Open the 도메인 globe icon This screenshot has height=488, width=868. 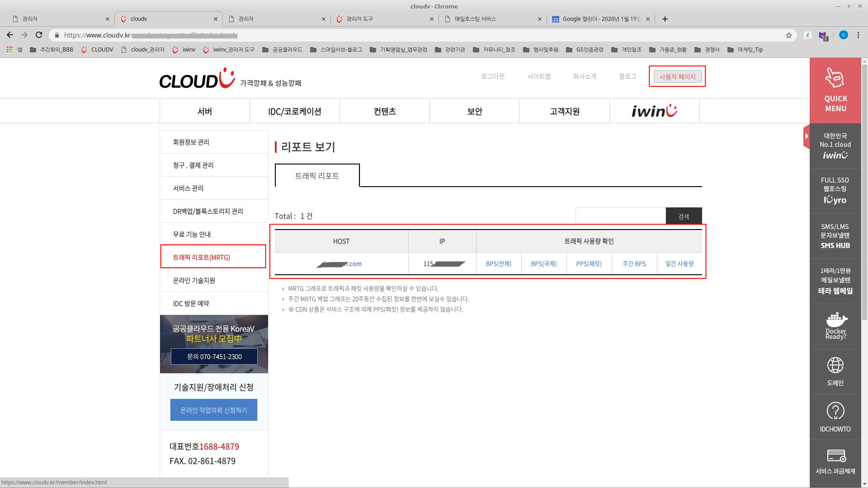pyautogui.click(x=835, y=365)
